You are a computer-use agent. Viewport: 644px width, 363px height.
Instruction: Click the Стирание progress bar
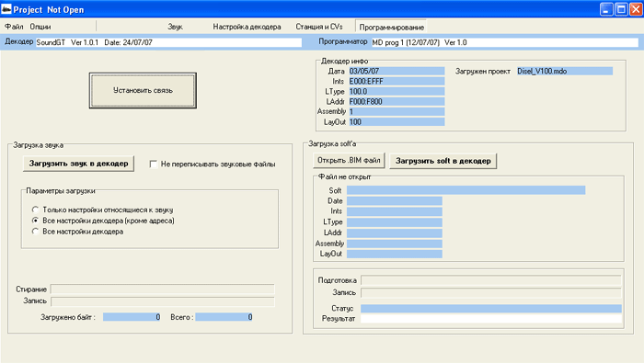(162, 289)
